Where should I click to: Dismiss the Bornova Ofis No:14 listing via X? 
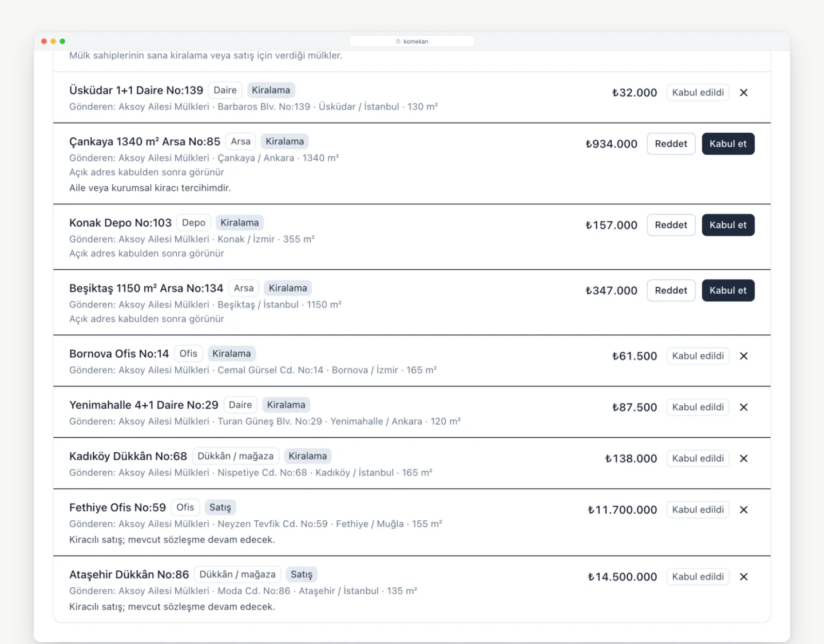743,356
